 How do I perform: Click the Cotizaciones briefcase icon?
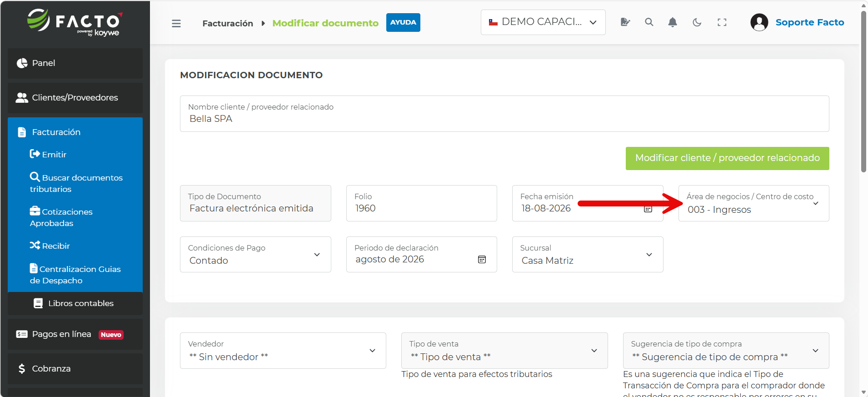[x=35, y=211]
